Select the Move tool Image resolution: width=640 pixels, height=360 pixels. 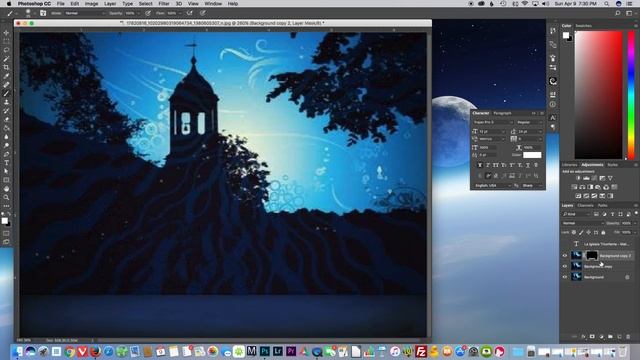click(x=6, y=33)
